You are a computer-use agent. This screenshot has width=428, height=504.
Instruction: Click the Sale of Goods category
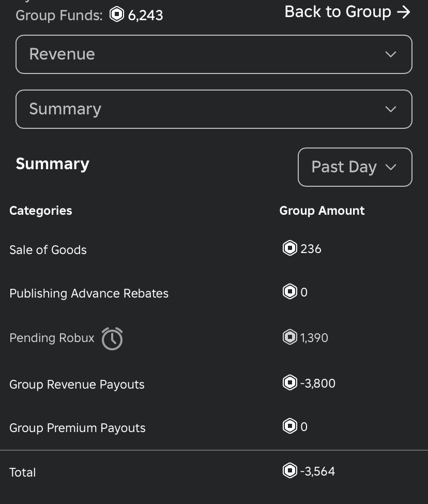click(x=48, y=250)
